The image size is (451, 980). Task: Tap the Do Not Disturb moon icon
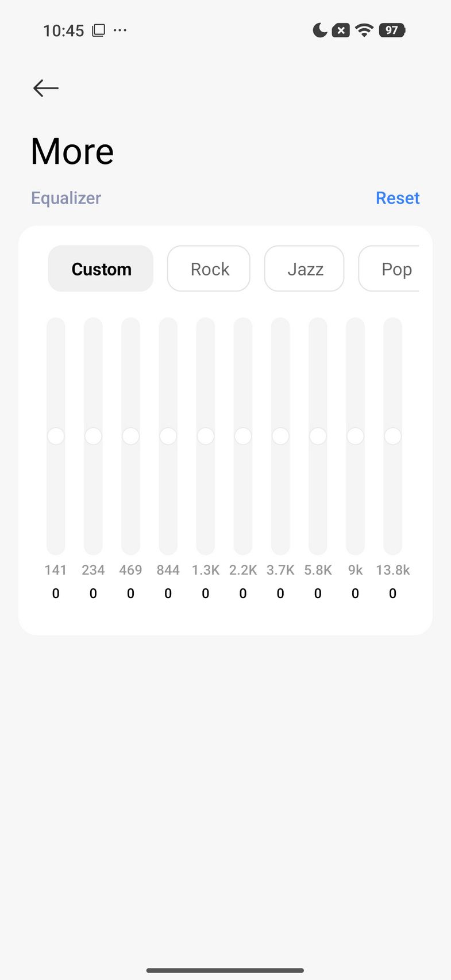319,30
